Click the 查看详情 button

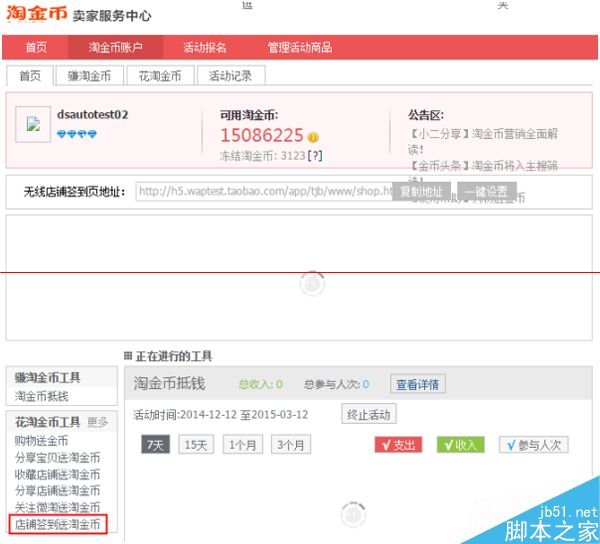tap(417, 384)
